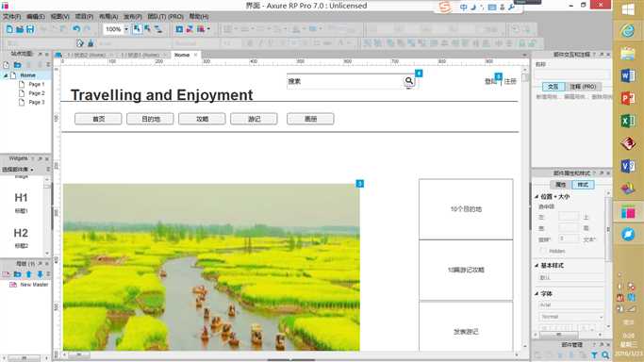Click the 游记 navigation button on canvas
The image size is (644, 362).
click(x=254, y=119)
